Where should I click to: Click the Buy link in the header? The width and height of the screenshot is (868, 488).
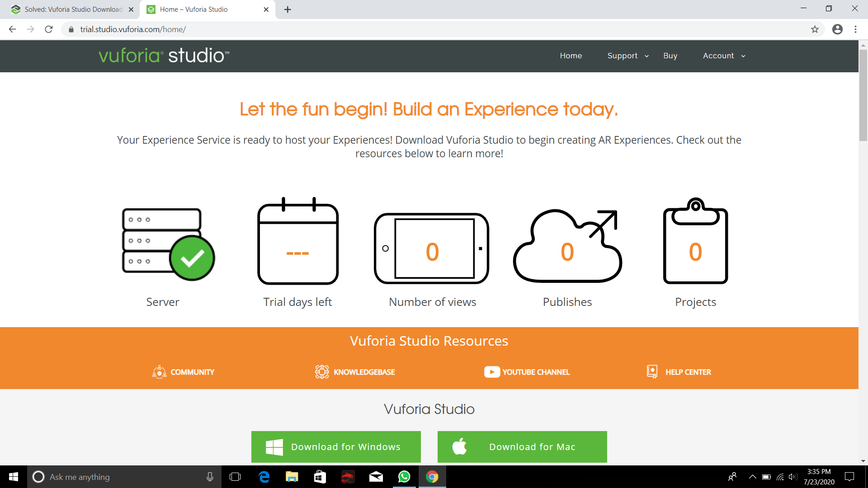click(670, 56)
